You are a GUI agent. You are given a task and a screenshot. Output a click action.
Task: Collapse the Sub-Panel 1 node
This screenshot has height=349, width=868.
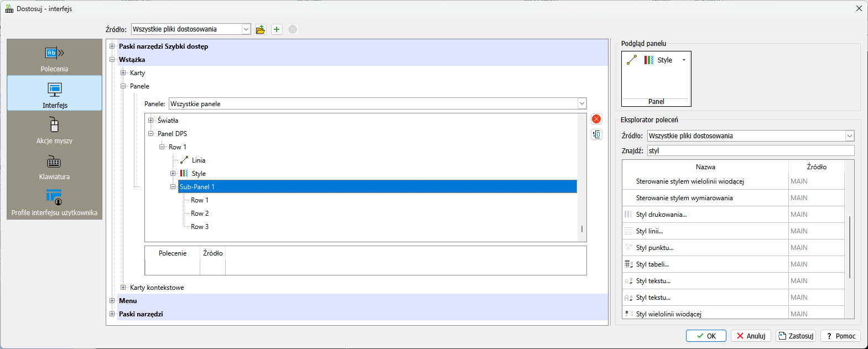173,187
